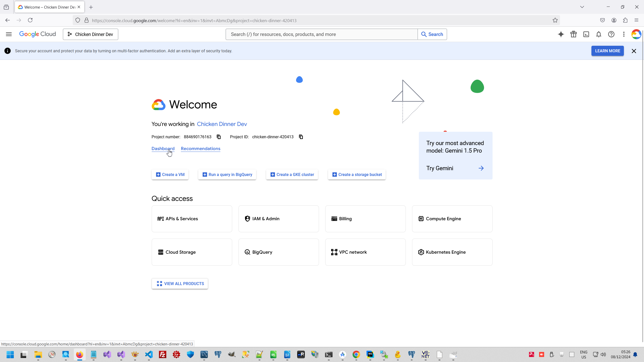This screenshot has height=362, width=644.
Task: Focus the resources search field
Action: 321,34
